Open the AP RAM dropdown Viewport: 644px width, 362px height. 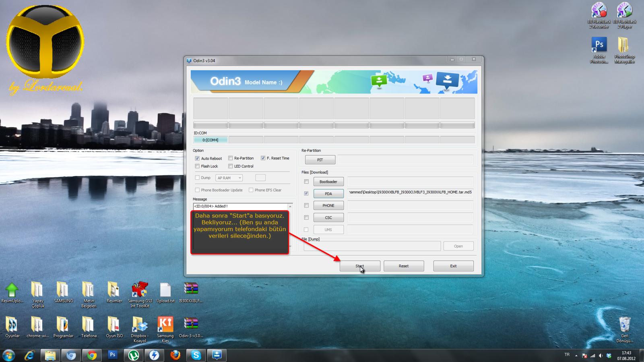click(229, 178)
